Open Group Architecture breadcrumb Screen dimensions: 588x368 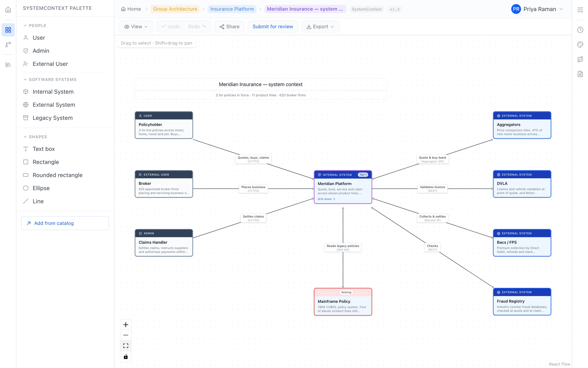(x=175, y=9)
